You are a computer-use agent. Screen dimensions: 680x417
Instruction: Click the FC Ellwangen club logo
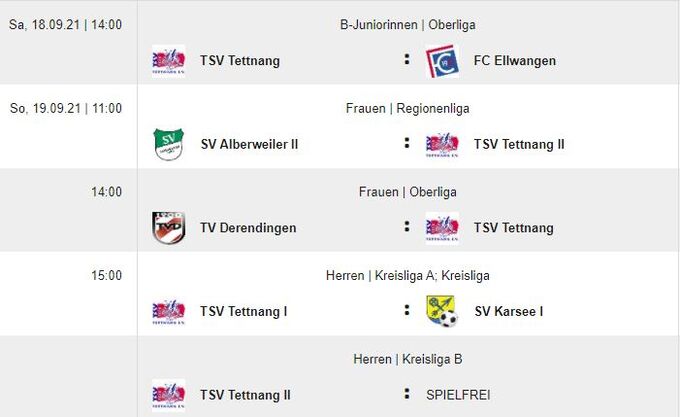pos(441,61)
